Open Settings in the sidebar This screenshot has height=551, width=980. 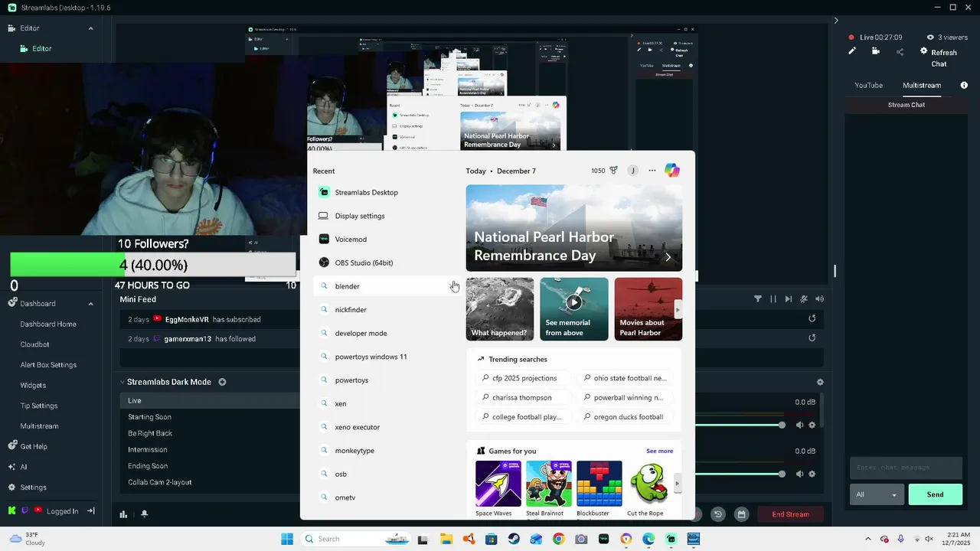[x=33, y=487]
